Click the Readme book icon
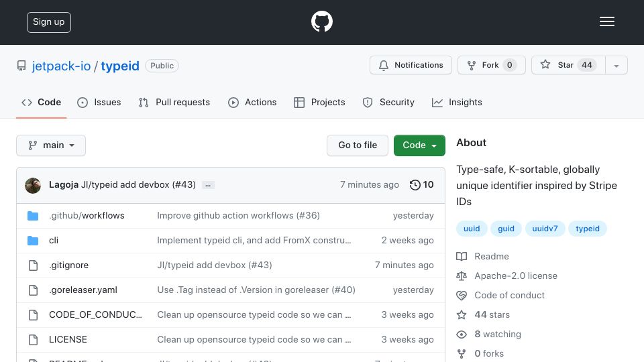 tap(462, 257)
